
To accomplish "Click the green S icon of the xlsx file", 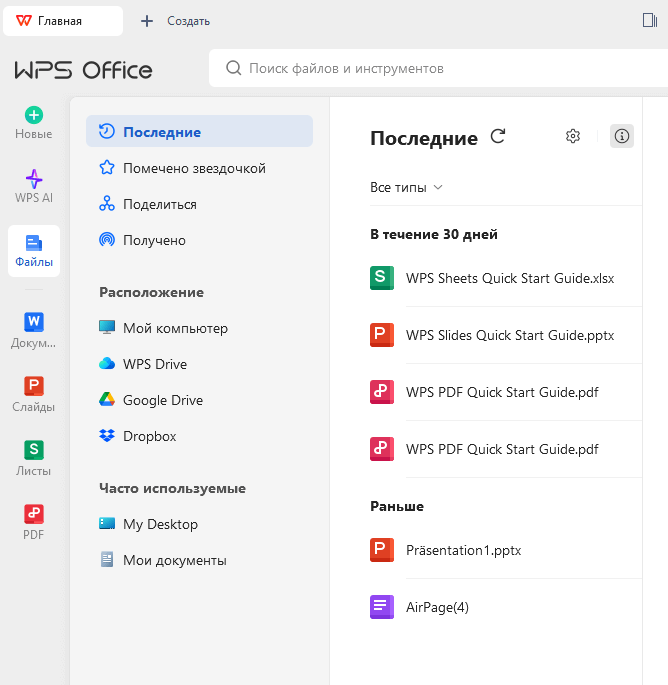I will pyautogui.click(x=382, y=278).
